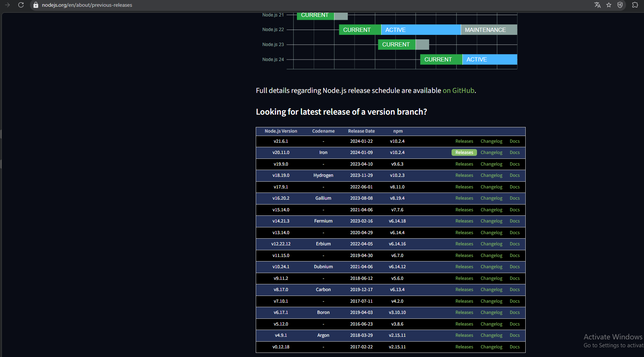Image resolution: width=644 pixels, height=357 pixels.
Task: Open the browser extensions puzzle menu
Action: pos(635,5)
